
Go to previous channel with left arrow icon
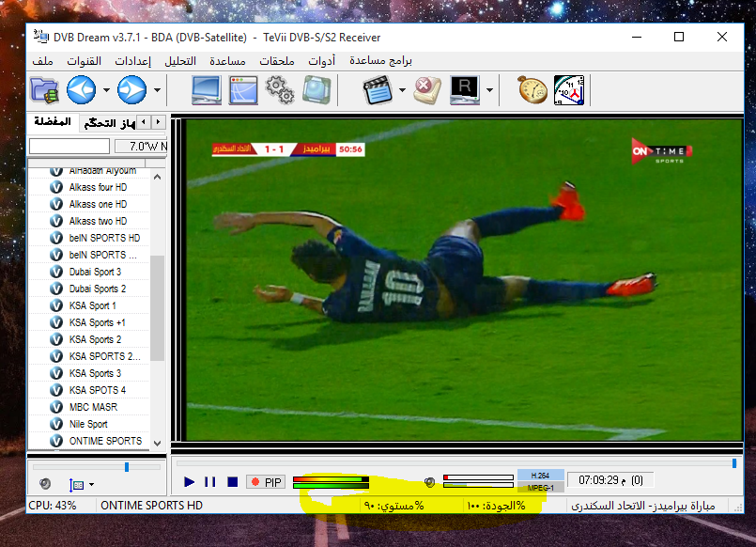(x=82, y=90)
